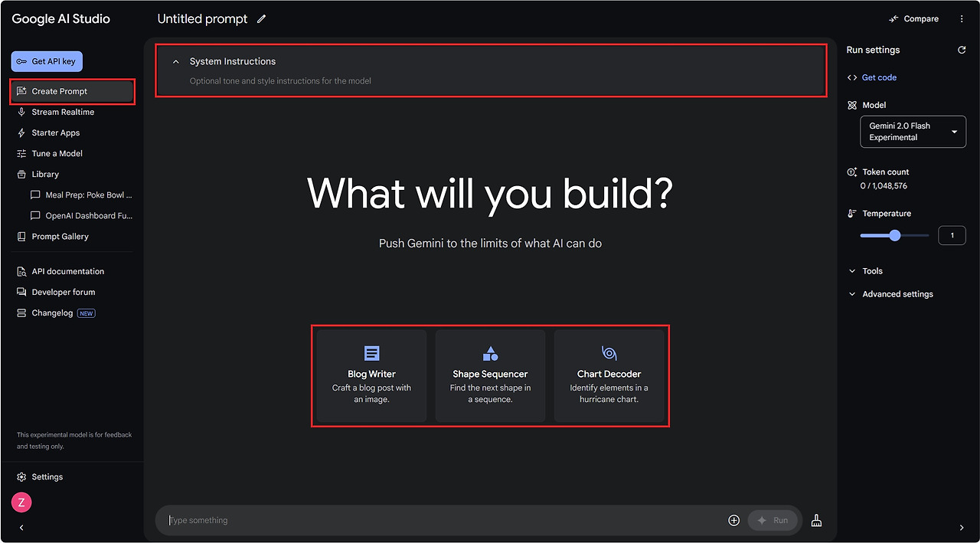The height and width of the screenshot is (543, 980).
Task: Collapse the left sidebar with the arrow
Action: click(x=21, y=528)
